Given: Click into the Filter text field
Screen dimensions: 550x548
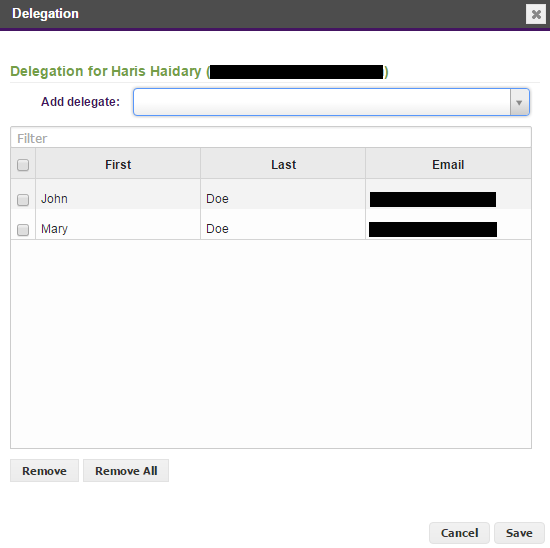Looking at the screenshot, I should (x=271, y=138).
